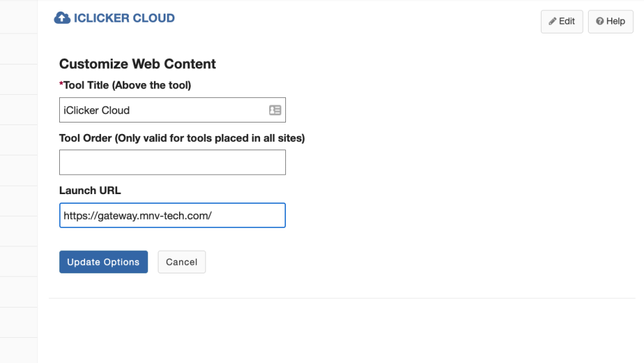Image resolution: width=644 pixels, height=363 pixels.
Task: Click the ICLICKER CLOUD heading text
Action: point(124,18)
